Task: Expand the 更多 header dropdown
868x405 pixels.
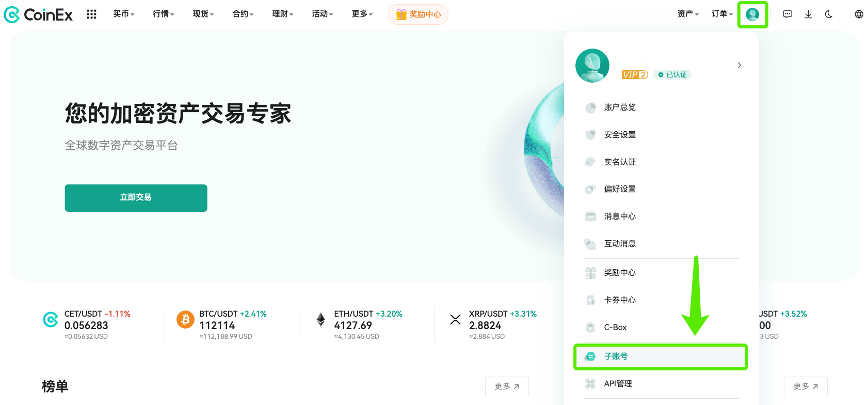Action: tap(362, 14)
